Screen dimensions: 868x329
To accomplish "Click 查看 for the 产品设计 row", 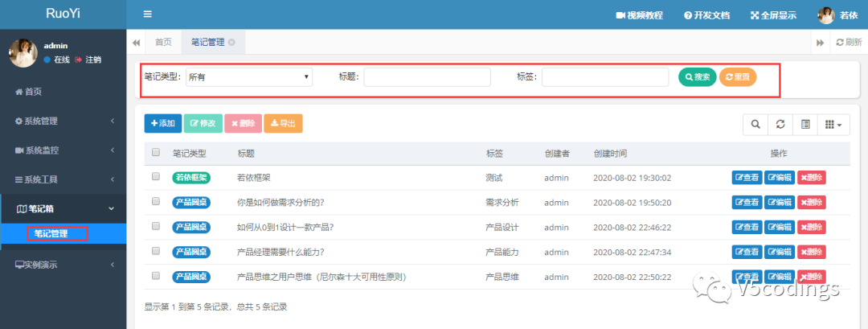I will [x=747, y=227].
